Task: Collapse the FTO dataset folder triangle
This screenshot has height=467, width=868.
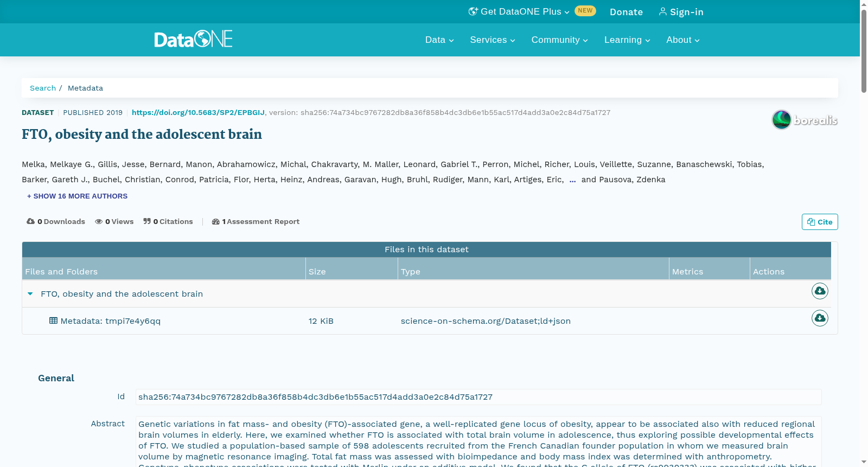Action: coord(30,294)
